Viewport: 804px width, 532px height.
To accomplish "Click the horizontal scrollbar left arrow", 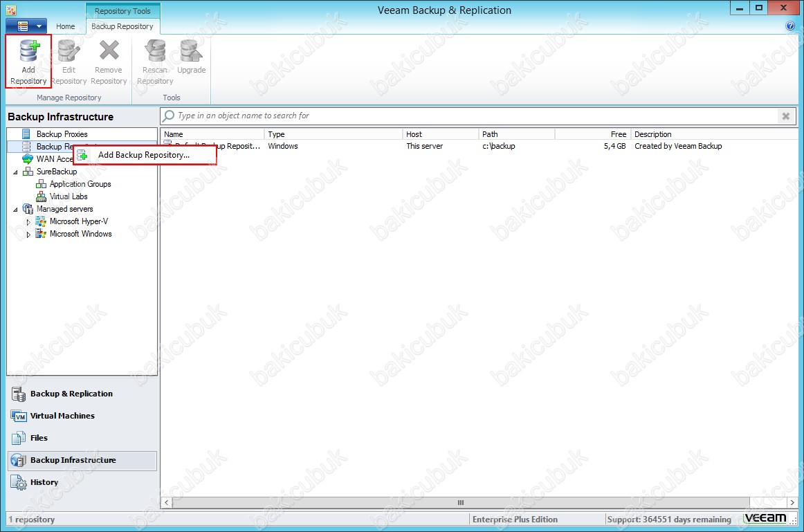I will tap(167, 503).
